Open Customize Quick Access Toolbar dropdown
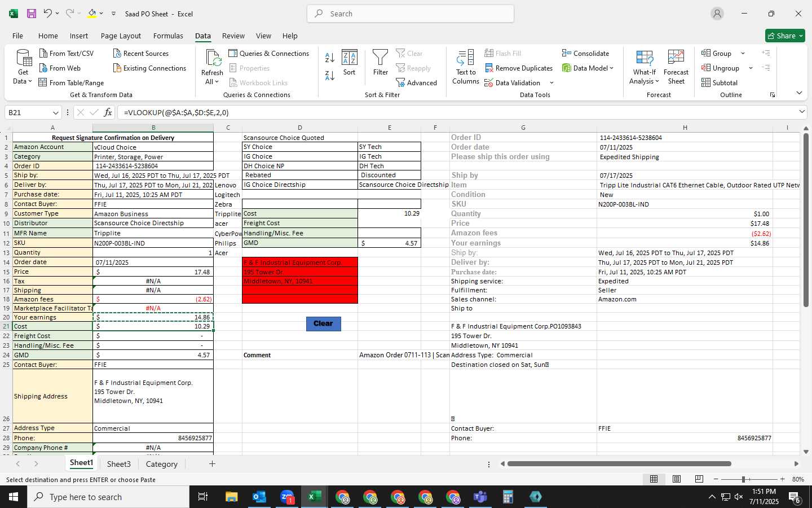This screenshot has width=812, height=508. [x=113, y=14]
